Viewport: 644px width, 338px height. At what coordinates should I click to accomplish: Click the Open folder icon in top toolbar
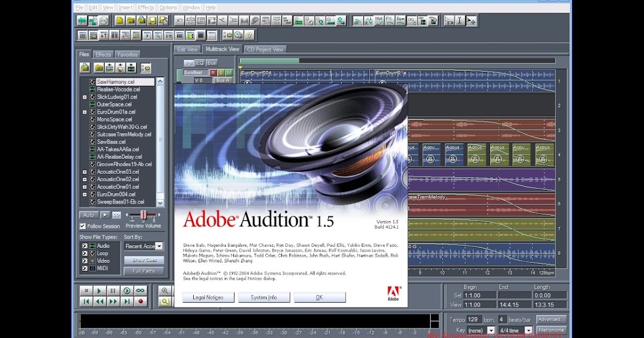(x=130, y=20)
